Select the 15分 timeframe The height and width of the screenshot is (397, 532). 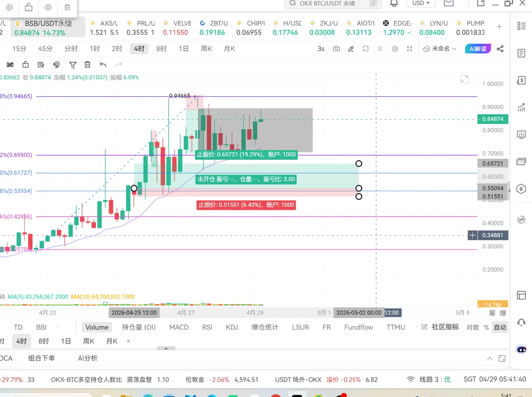19,49
